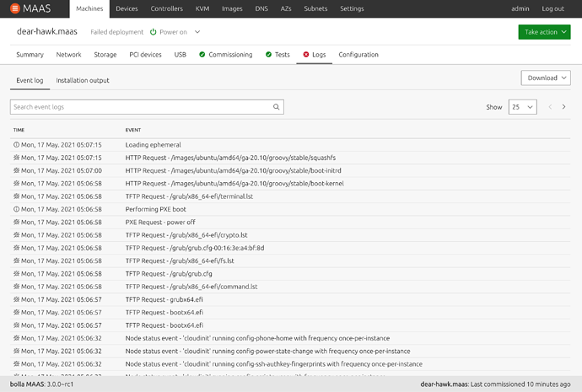
Task: Open Settings in top navigation
Action: pos(352,8)
